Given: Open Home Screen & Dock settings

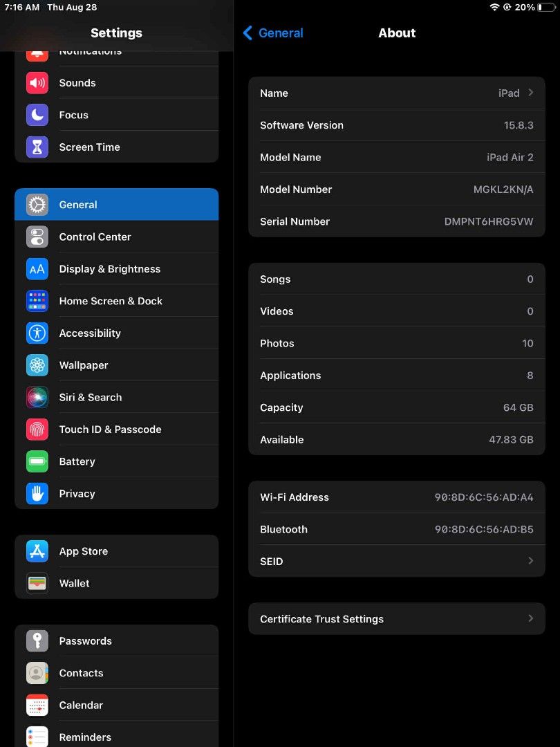Looking at the screenshot, I should [117, 301].
